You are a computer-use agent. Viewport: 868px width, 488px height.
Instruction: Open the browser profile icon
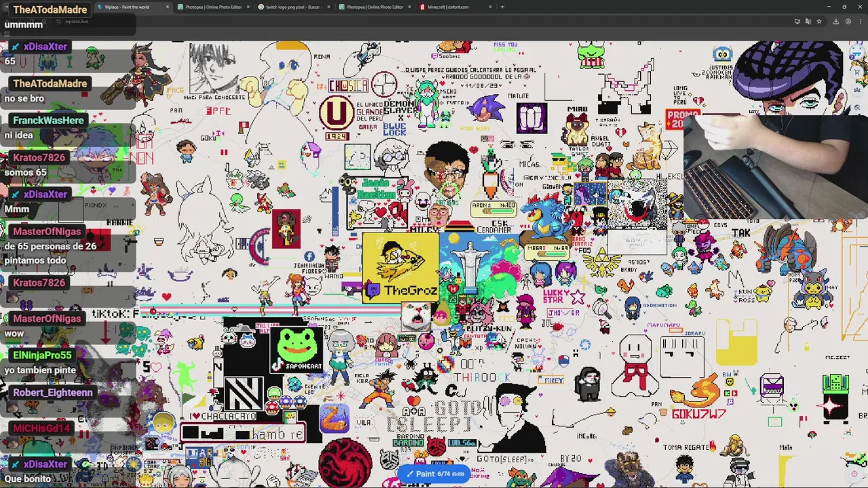tap(848, 22)
